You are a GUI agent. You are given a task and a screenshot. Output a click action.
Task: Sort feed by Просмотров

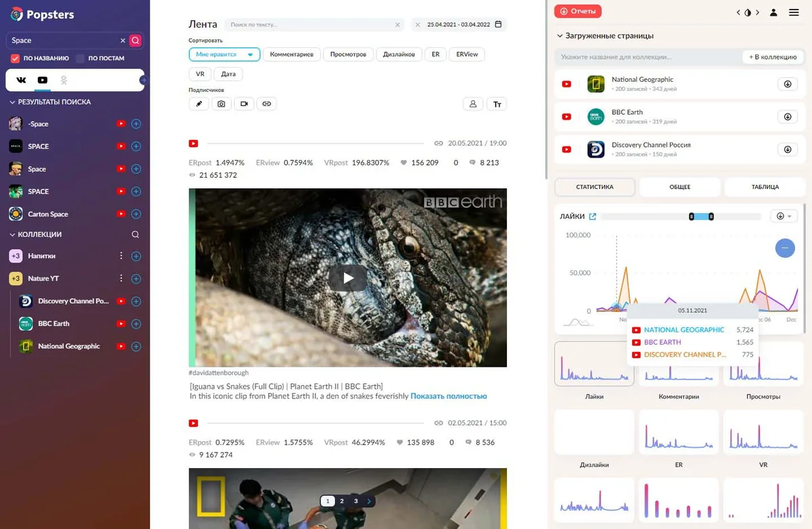click(x=348, y=54)
